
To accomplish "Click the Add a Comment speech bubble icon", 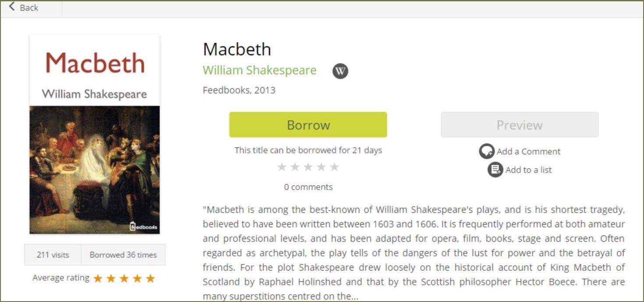I will tap(487, 151).
